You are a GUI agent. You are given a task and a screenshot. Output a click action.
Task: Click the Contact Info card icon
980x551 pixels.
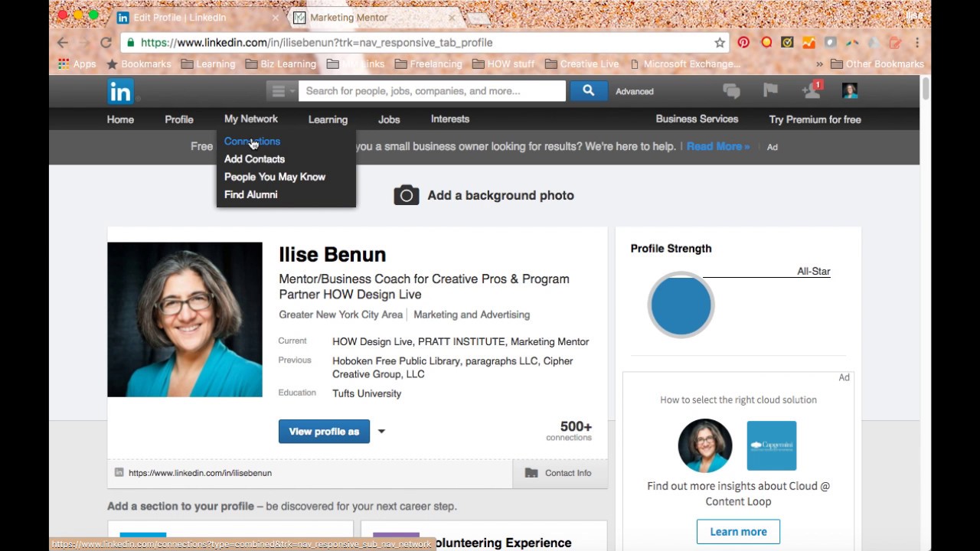coord(531,473)
